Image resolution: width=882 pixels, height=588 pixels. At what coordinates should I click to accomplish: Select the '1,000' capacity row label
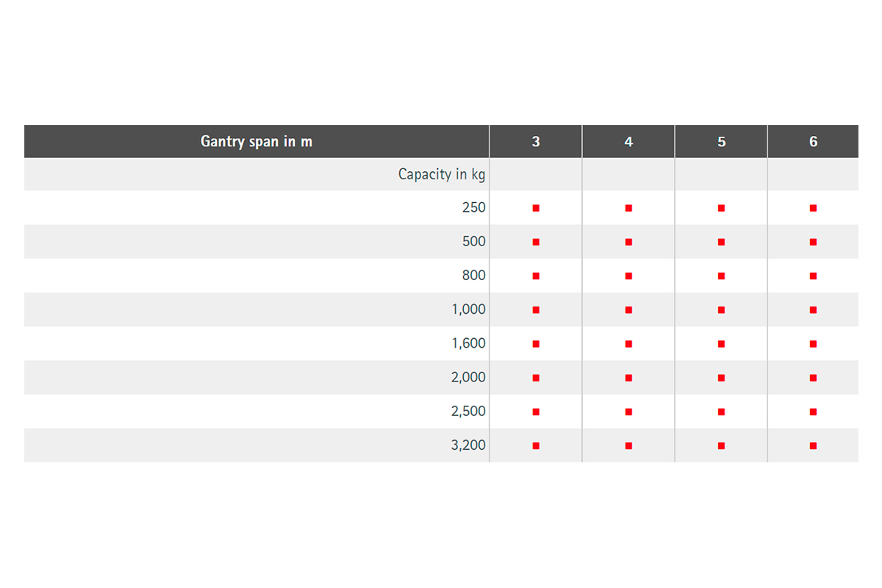point(468,309)
